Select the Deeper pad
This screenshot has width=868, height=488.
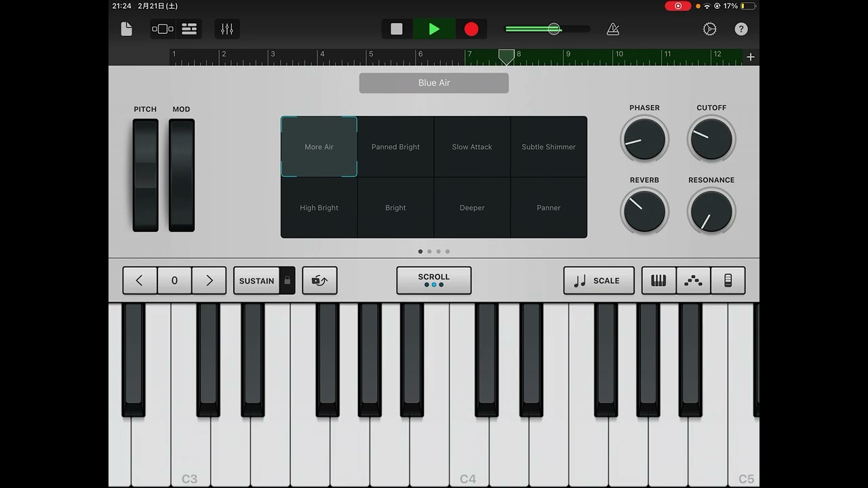[x=472, y=207]
